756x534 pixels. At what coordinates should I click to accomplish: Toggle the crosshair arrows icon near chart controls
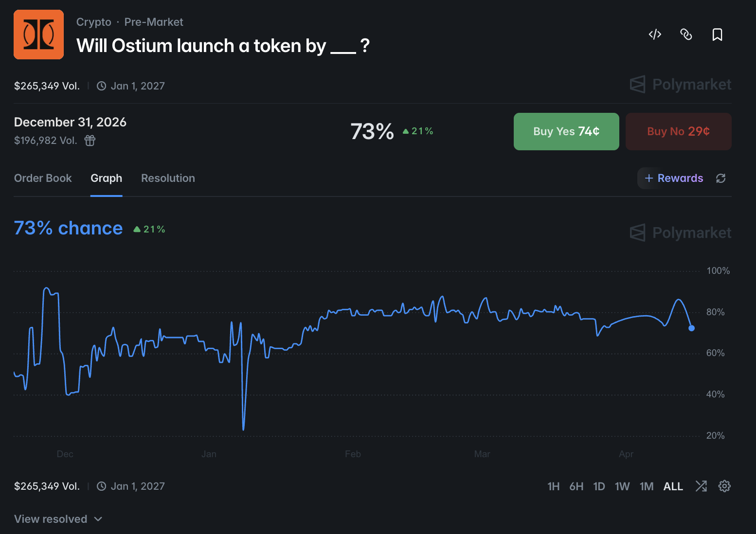point(701,486)
